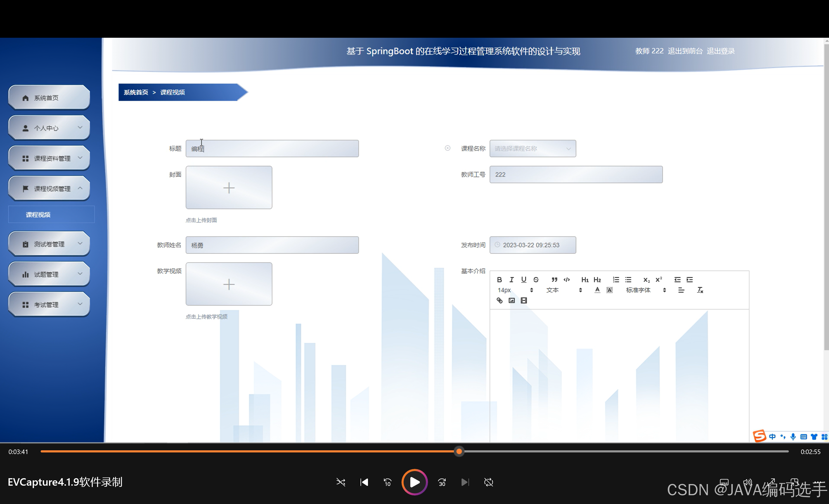
Task: Click the IME microphone icon
Action: point(793,437)
